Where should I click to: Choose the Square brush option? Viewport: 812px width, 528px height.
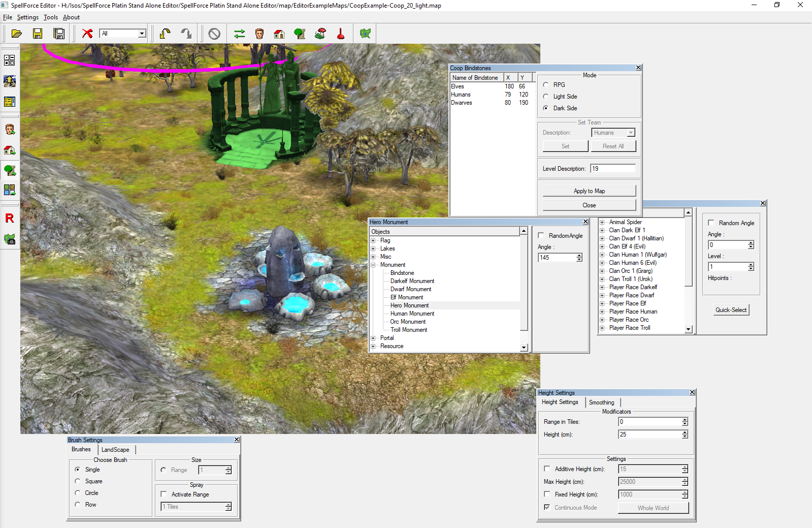(78, 481)
